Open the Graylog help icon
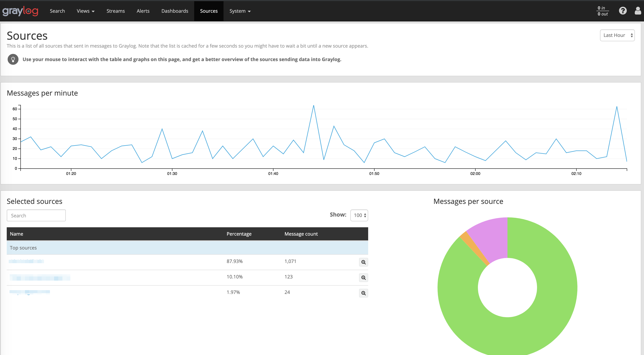 tap(623, 11)
